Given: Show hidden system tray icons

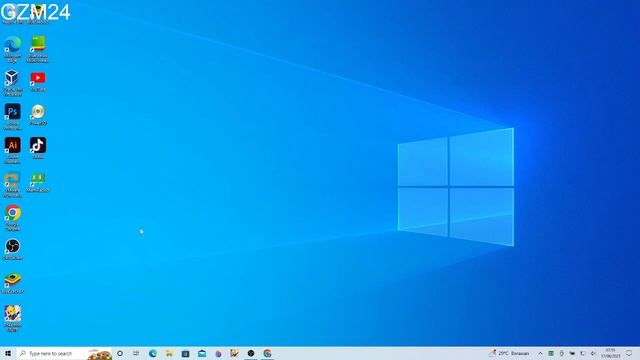Looking at the screenshot, I should 540,353.
